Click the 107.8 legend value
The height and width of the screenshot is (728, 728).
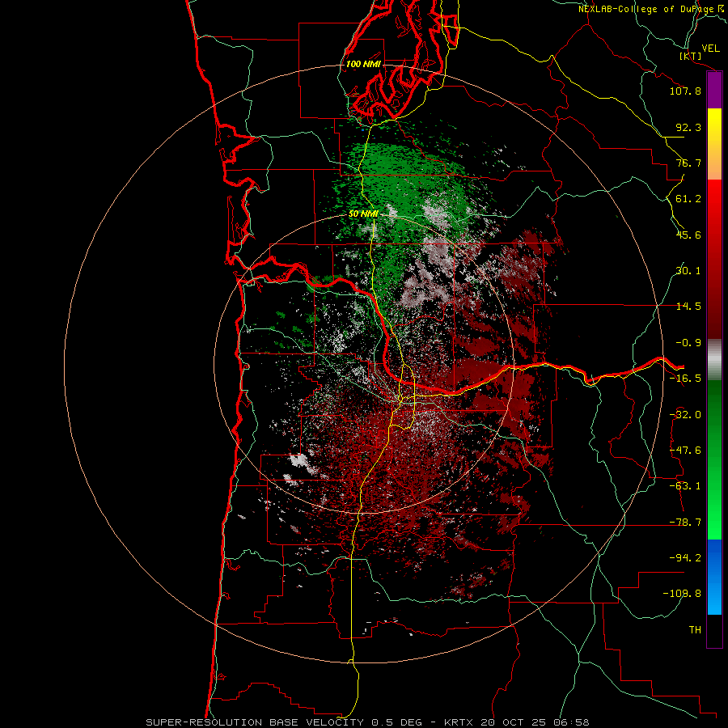tap(685, 91)
